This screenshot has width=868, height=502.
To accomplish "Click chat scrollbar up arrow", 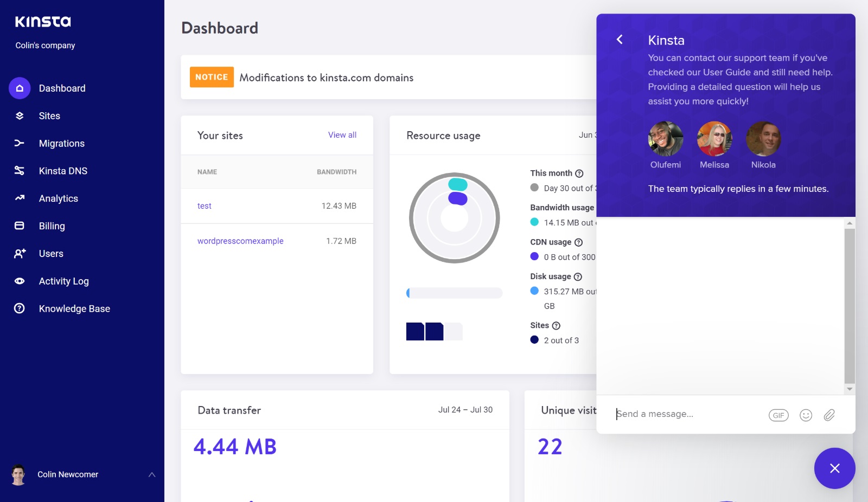I will tap(850, 223).
